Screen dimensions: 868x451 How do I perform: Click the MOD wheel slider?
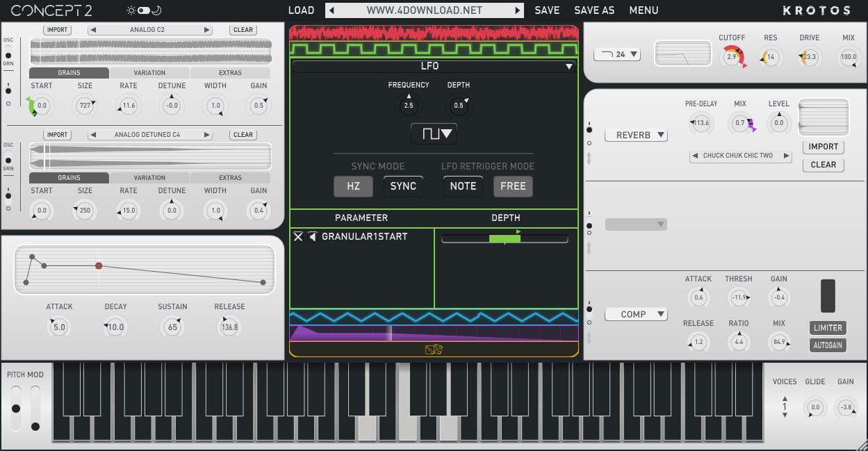coord(35,409)
